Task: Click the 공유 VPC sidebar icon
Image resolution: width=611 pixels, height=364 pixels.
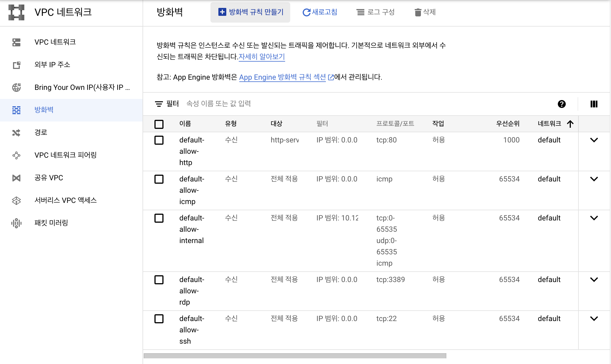Action: click(x=16, y=178)
